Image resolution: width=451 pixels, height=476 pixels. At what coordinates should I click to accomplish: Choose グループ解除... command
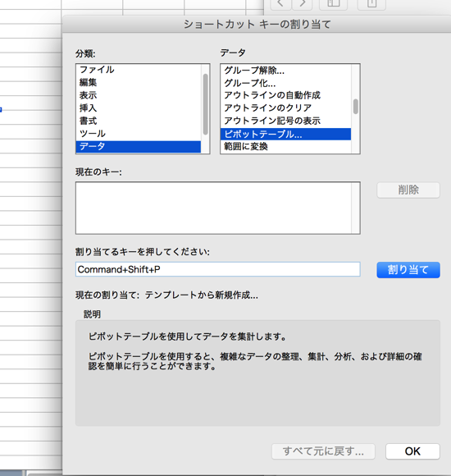point(285,71)
